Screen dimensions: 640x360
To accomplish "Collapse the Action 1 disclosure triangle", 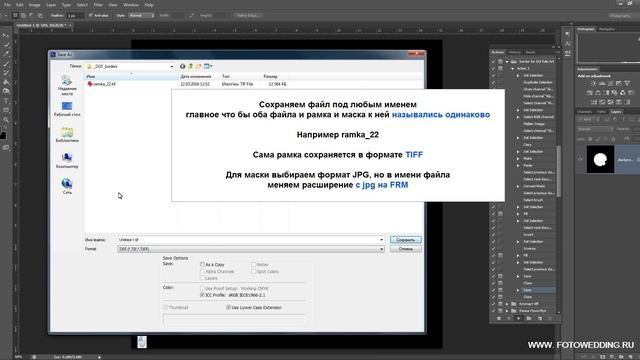I will 513,69.
